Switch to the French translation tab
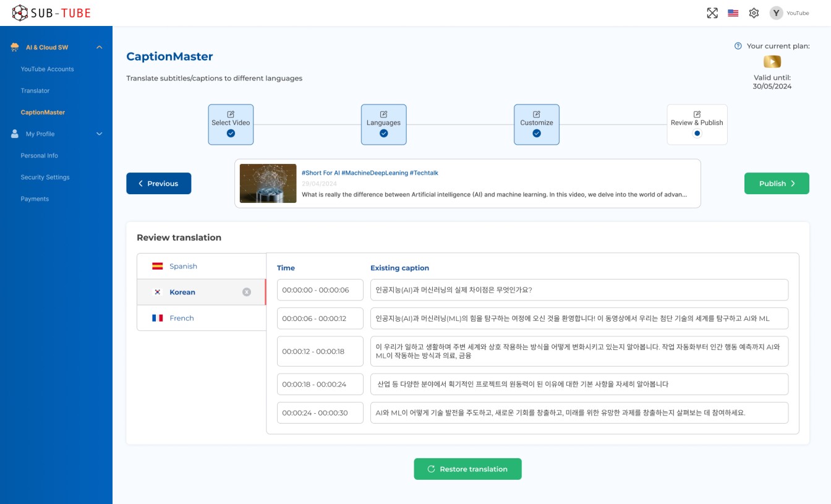The width and height of the screenshot is (831, 504). (202, 318)
